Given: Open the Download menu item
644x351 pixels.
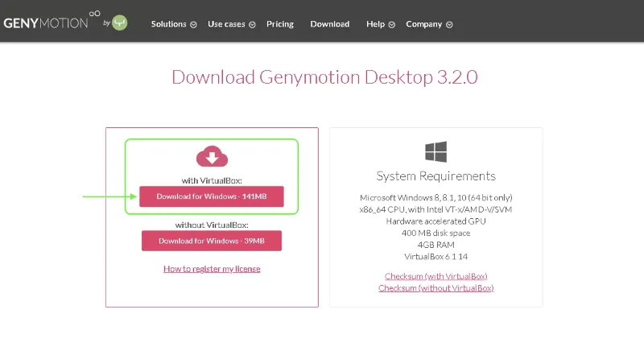Looking at the screenshot, I should [330, 24].
